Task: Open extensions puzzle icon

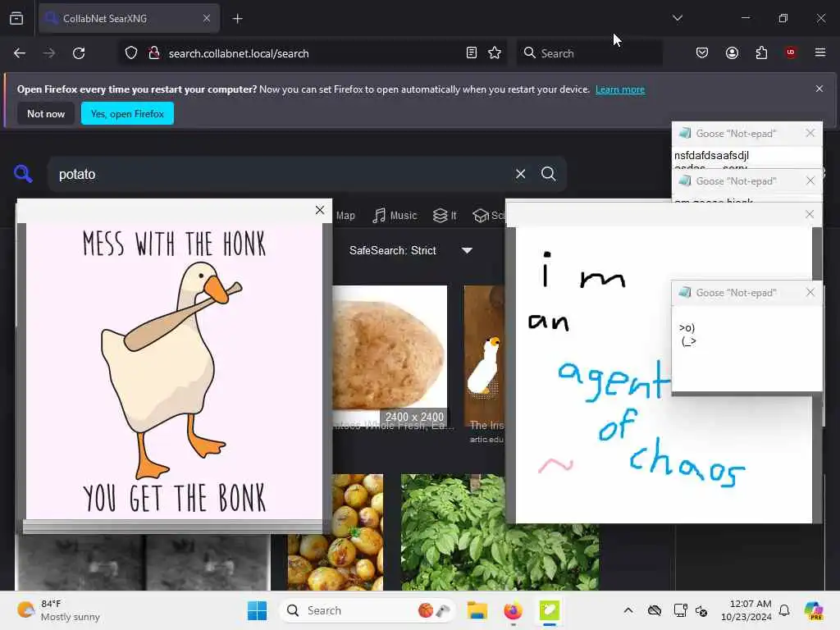Action: pyautogui.click(x=761, y=52)
